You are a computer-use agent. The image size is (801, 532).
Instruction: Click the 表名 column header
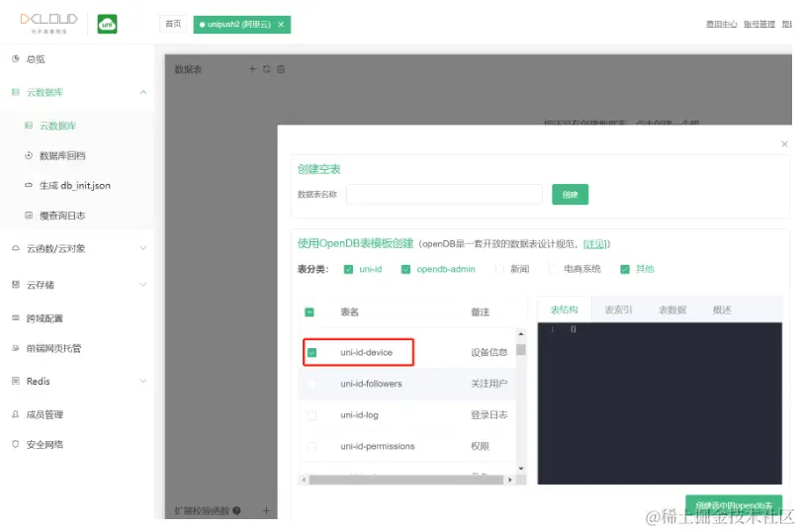coord(349,312)
